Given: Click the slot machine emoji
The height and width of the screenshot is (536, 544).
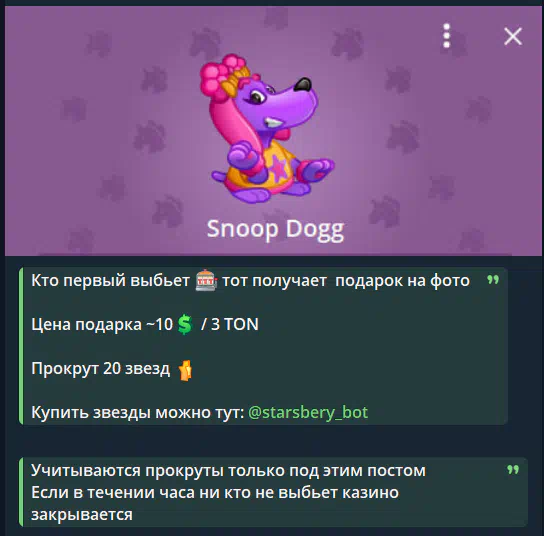Looking at the screenshot, I should click(206, 280).
